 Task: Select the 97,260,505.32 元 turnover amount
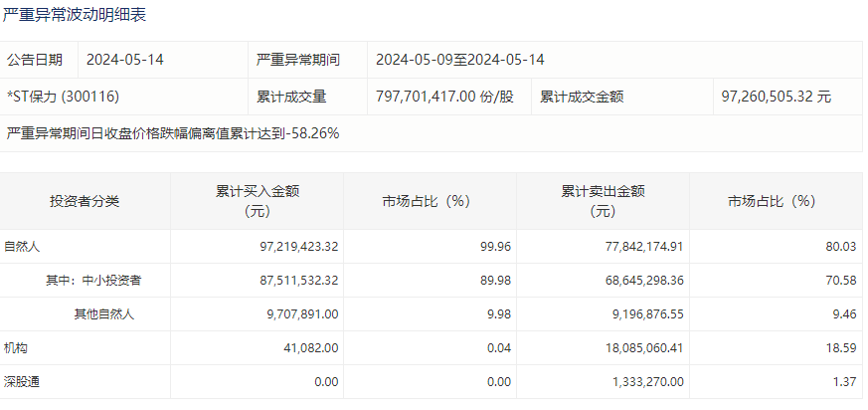[776, 97]
